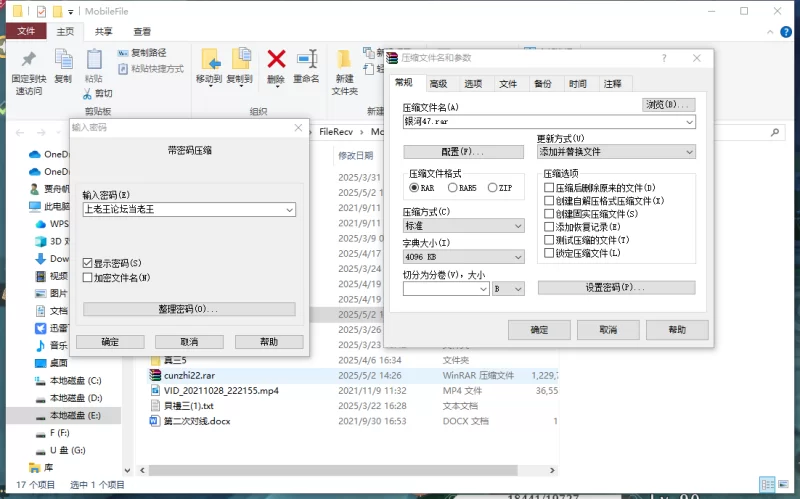
Task: Select Local Disk (E:) in sidebar
Action: [64, 415]
